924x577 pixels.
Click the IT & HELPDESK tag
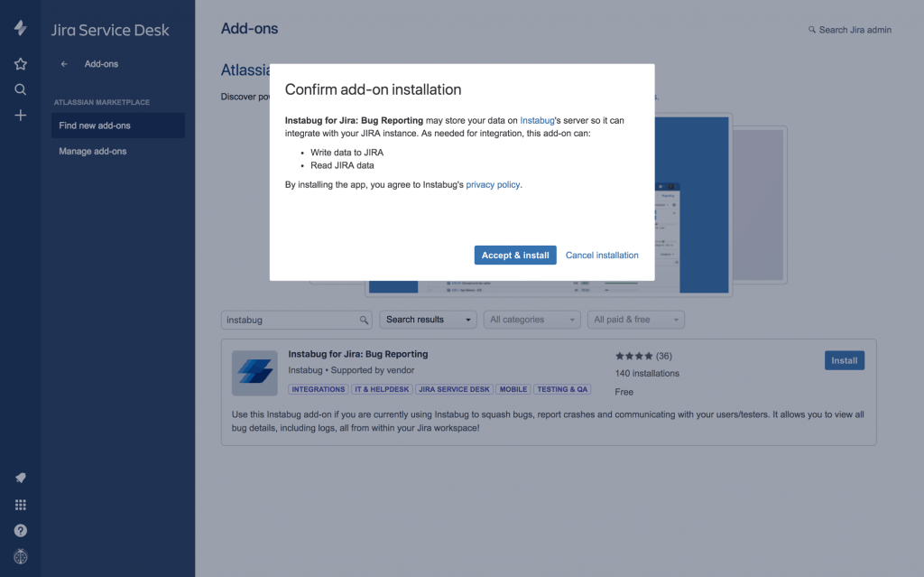coord(382,389)
